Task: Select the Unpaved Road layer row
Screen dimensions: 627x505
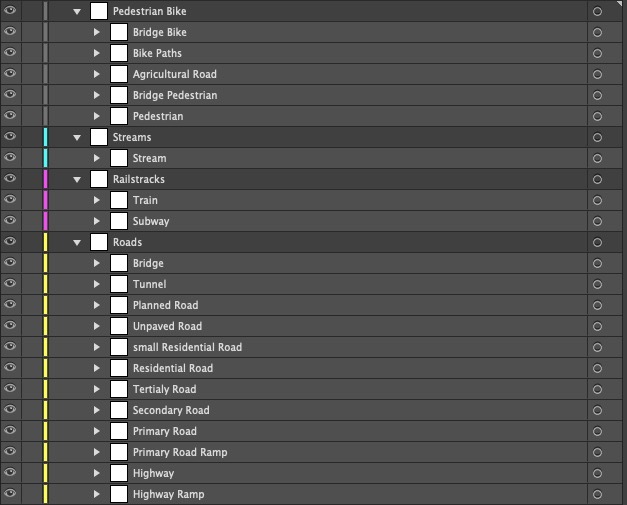Action: [314, 326]
